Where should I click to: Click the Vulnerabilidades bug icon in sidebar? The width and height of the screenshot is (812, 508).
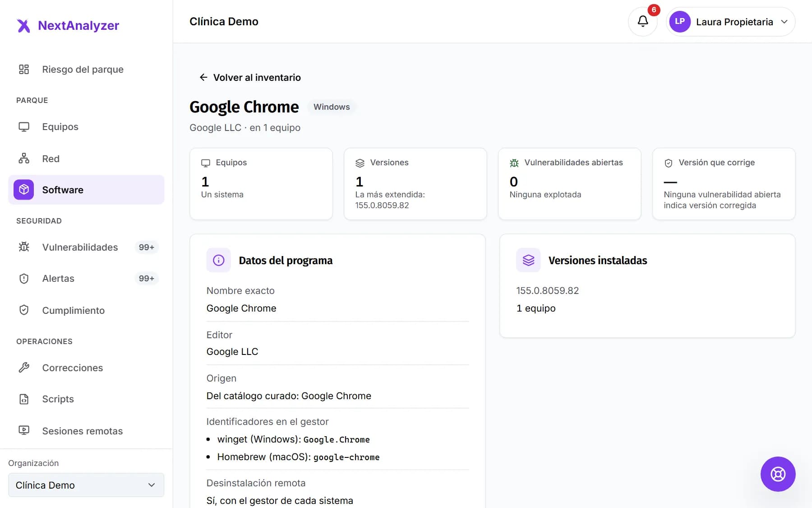click(24, 247)
